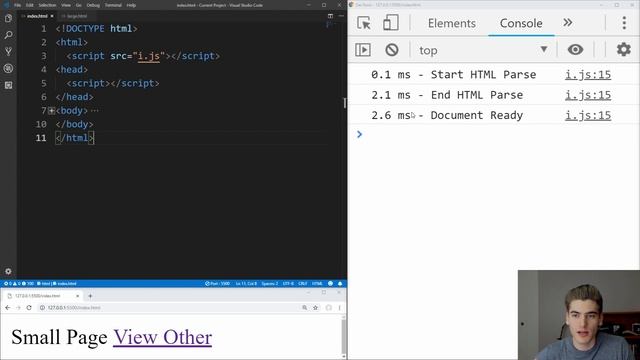Screen dimensions: 640x360
Task: Click the UTF-8 encoding status
Action: click(x=288, y=284)
